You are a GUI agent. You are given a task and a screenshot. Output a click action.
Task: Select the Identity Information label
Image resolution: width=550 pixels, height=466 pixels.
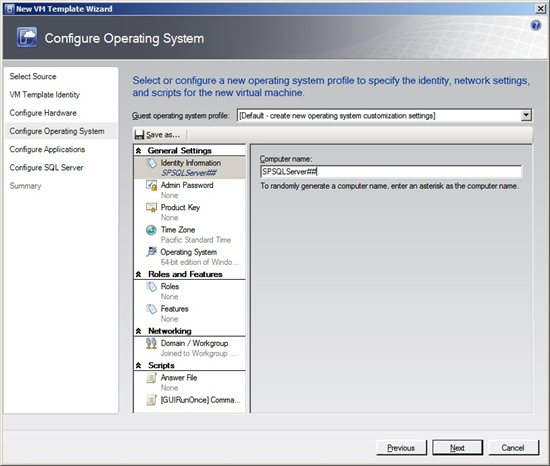click(191, 163)
